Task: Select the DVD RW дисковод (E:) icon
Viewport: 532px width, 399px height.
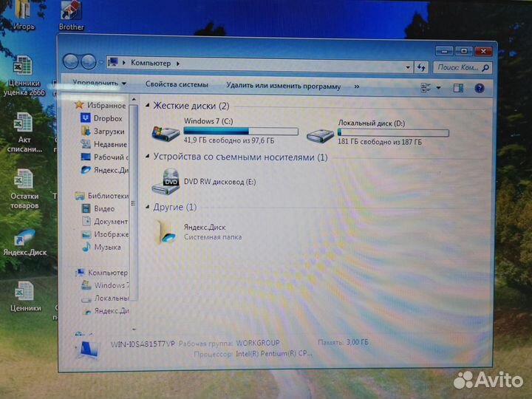Action: pos(166,182)
